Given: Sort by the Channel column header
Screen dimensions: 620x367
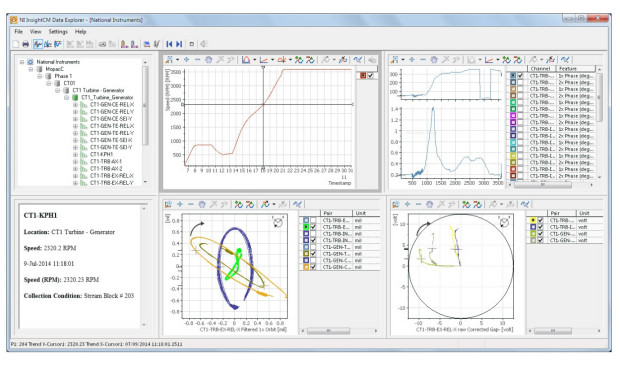Looking at the screenshot, I should (542, 69).
